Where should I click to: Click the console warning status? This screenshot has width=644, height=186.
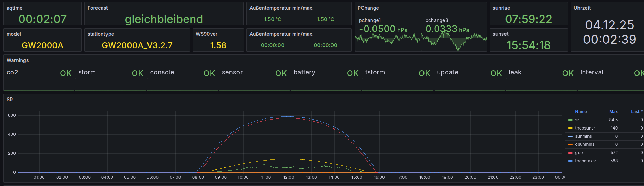pyautogui.click(x=209, y=73)
